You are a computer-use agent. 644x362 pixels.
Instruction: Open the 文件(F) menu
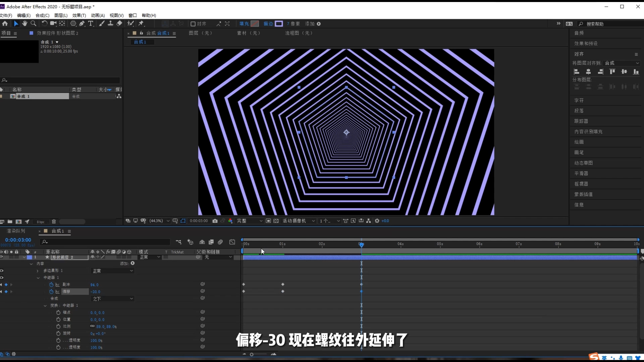tap(6, 15)
